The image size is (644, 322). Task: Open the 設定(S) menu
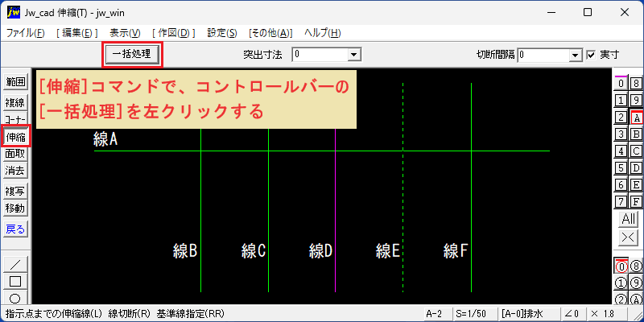point(222,33)
